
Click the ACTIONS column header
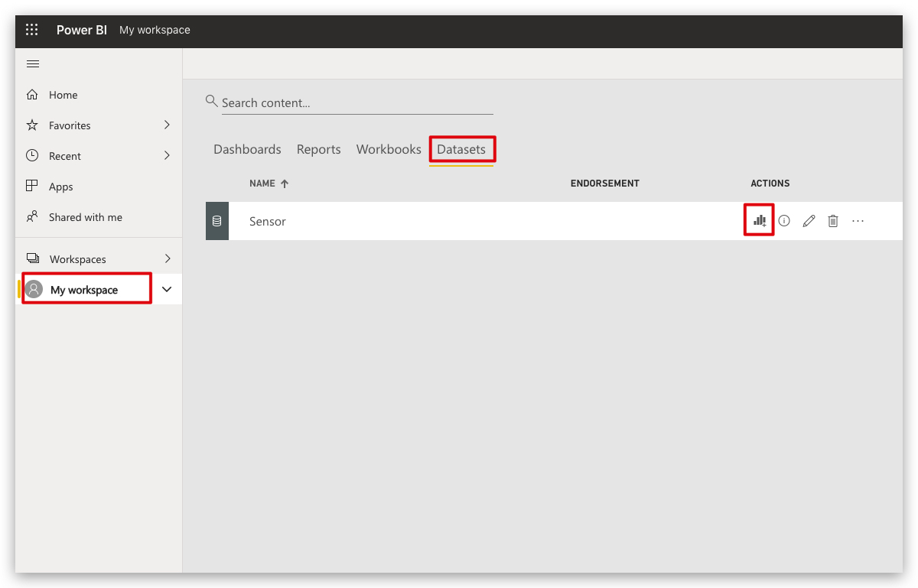pos(770,184)
